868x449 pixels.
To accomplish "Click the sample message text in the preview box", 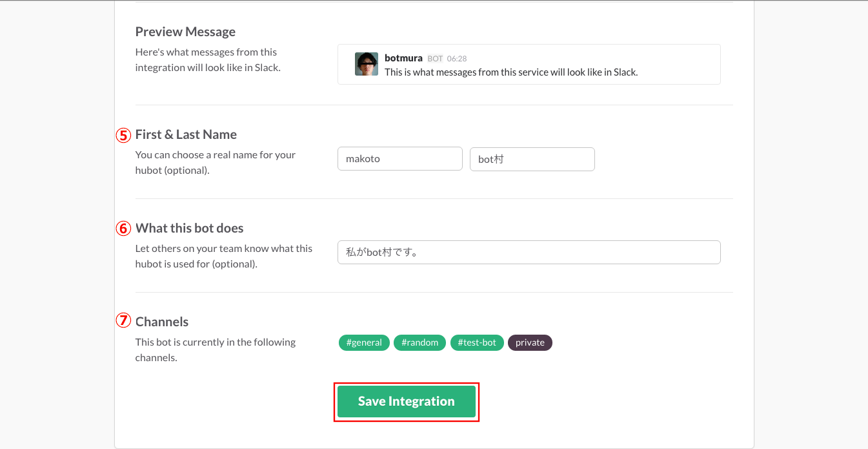I will (x=511, y=72).
